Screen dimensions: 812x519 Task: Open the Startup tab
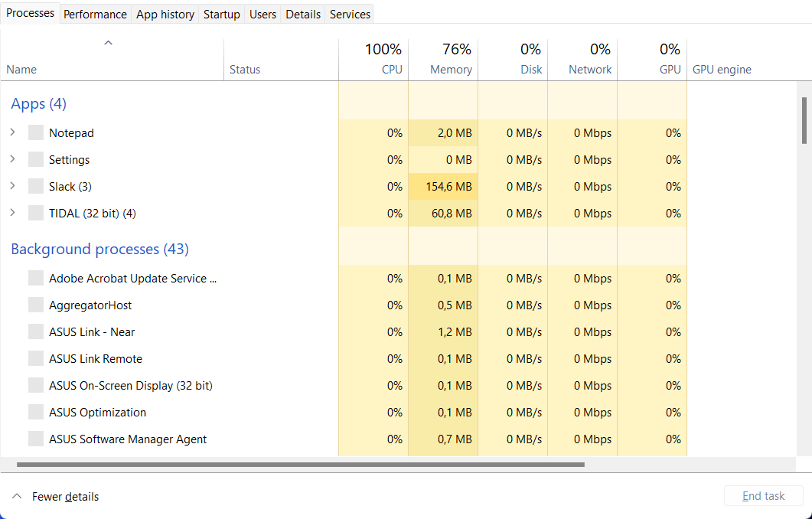coord(221,14)
